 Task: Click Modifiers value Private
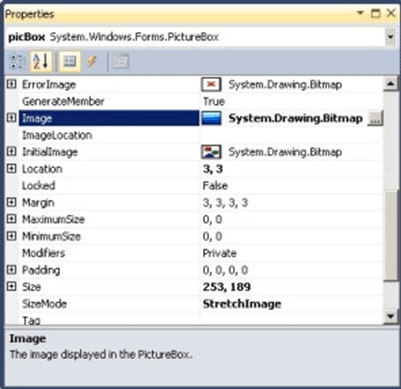pos(219,253)
